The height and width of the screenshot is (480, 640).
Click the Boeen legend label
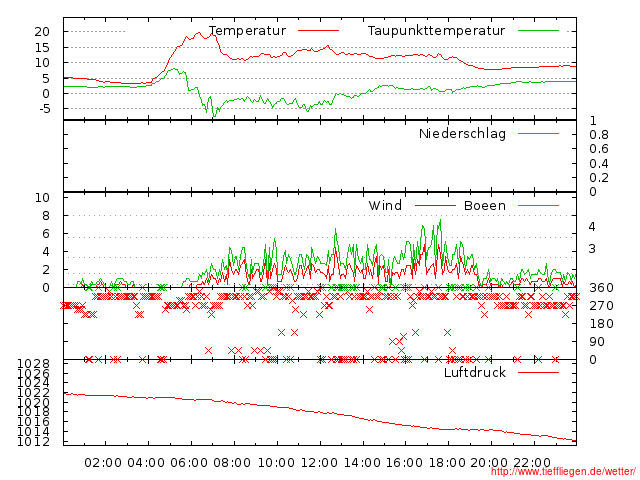485,205
